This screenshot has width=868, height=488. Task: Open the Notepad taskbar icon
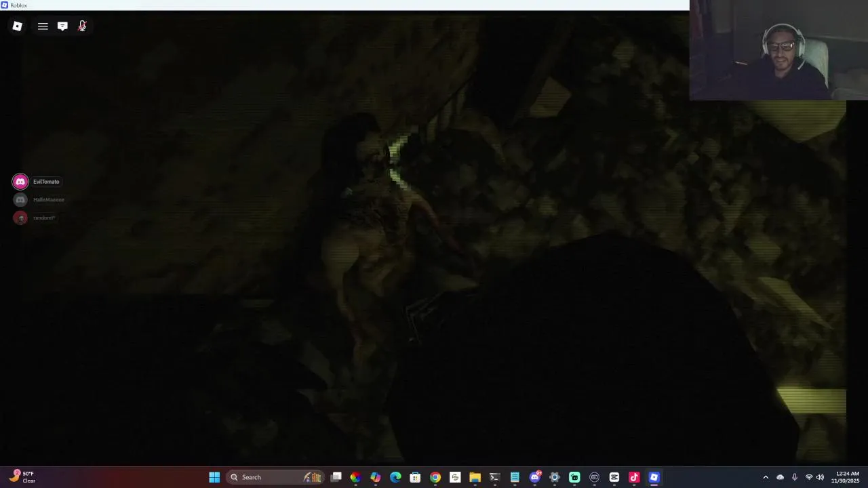515,477
